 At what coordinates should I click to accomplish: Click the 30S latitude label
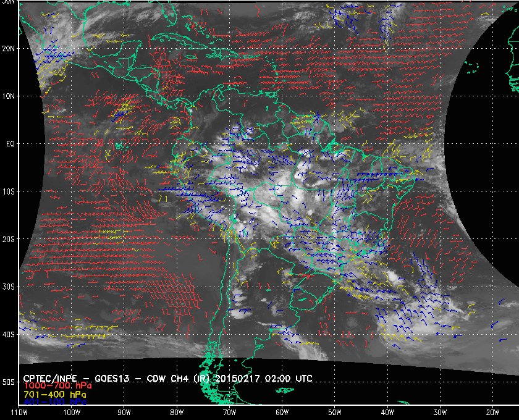tap(8, 287)
